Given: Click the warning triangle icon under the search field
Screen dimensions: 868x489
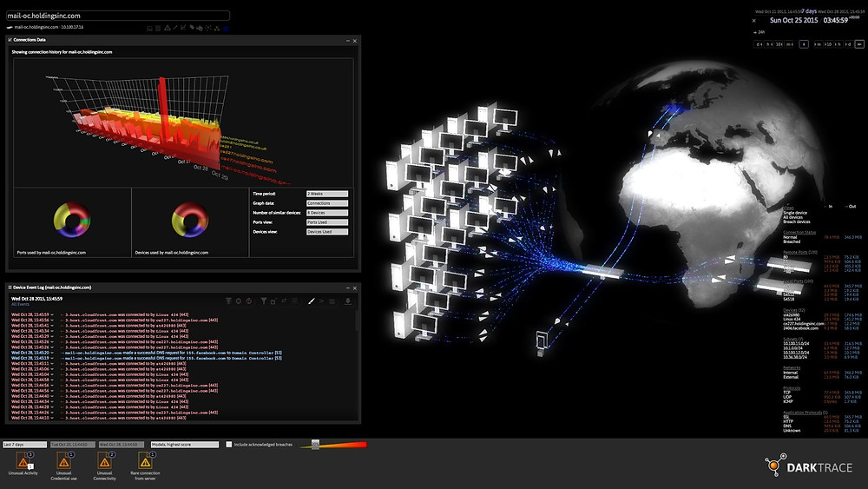Looking at the screenshot, I should point(168,29).
